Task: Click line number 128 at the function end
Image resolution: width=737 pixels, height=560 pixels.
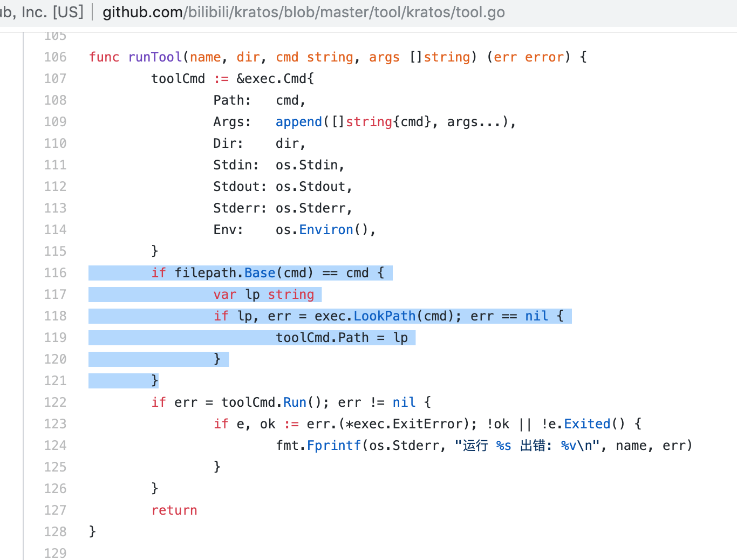Action: [x=55, y=531]
